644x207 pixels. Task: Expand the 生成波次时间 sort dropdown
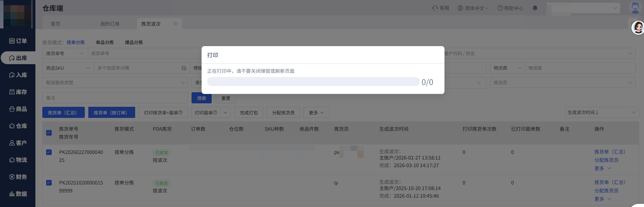(x=602, y=112)
